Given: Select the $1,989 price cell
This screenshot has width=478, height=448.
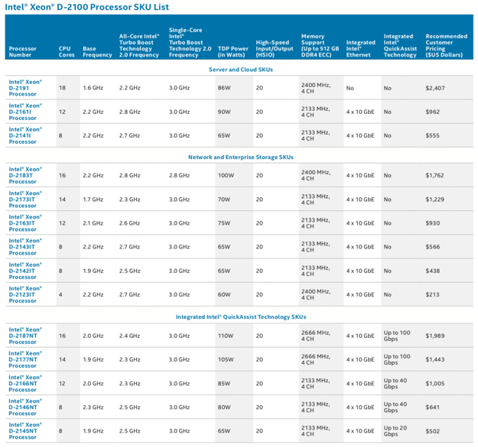Looking at the screenshot, I should point(434,336).
